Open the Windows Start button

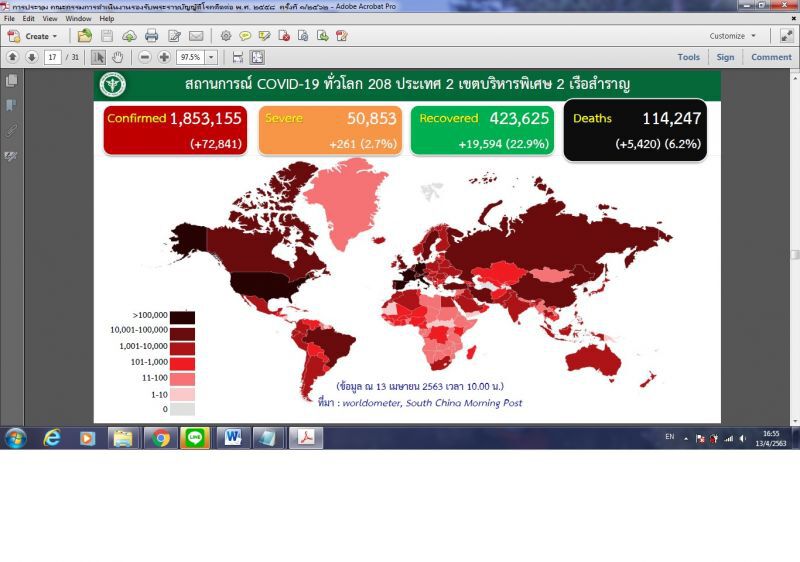pos(15,438)
